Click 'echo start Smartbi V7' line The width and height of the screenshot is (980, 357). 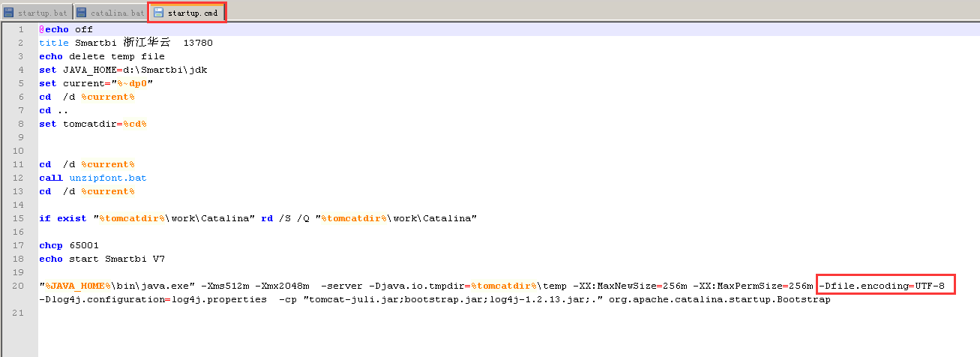pyautogui.click(x=102, y=259)
